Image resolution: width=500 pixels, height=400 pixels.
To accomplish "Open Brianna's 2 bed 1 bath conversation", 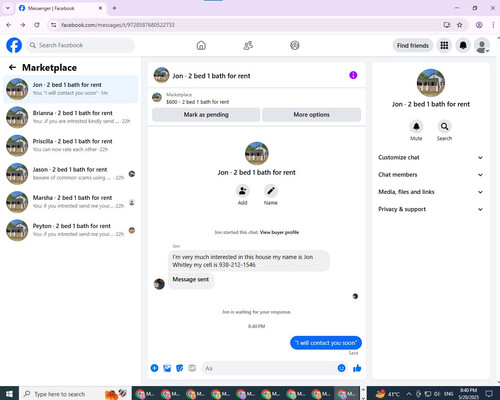I will 70,117.
